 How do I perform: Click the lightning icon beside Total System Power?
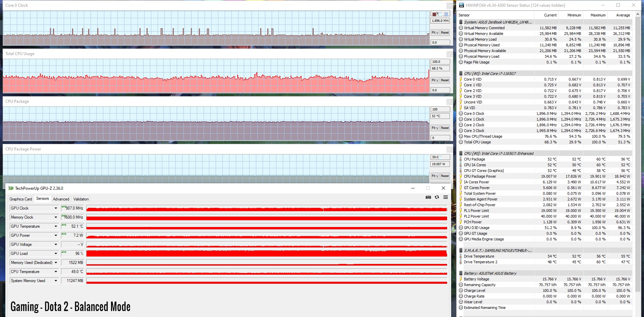click(x=461, y=193)
